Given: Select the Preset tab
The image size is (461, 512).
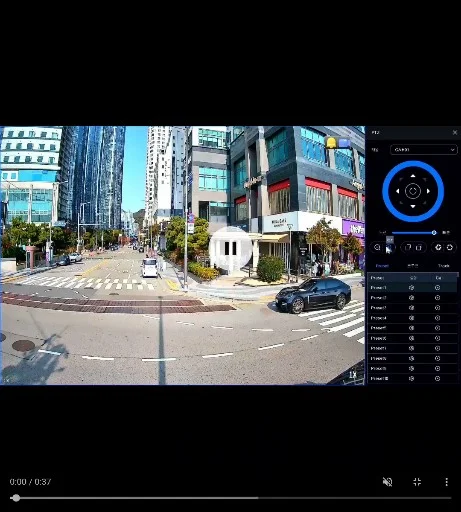Looking at the screenshot, I should click(x=382, y=266).
